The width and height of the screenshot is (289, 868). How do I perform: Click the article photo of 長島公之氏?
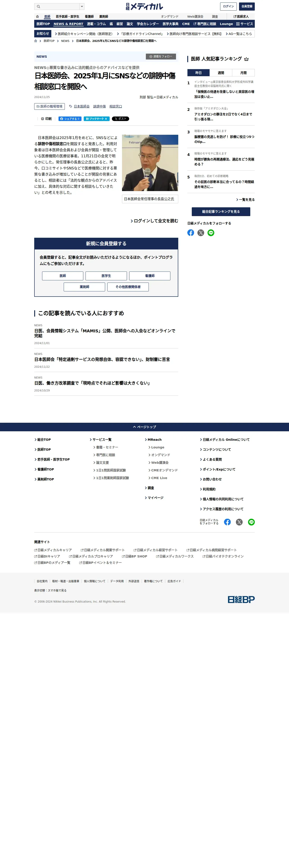click(150, 163)
